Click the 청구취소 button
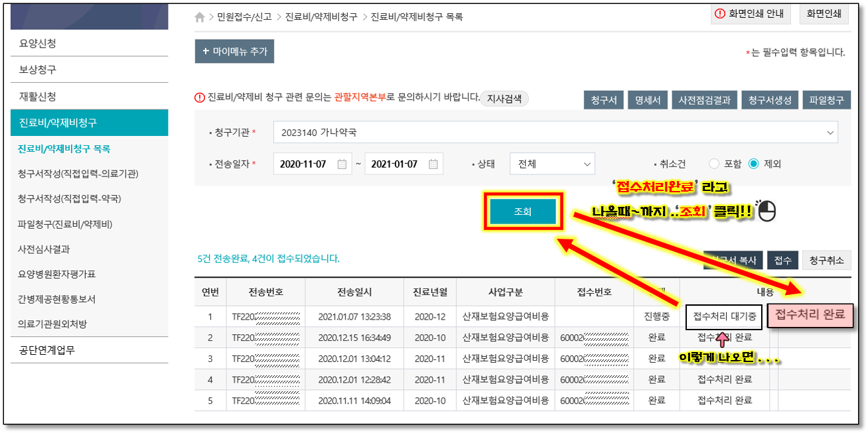Image resolution: width=868 pixels, height=433 pixels. [x=826, y=261]
